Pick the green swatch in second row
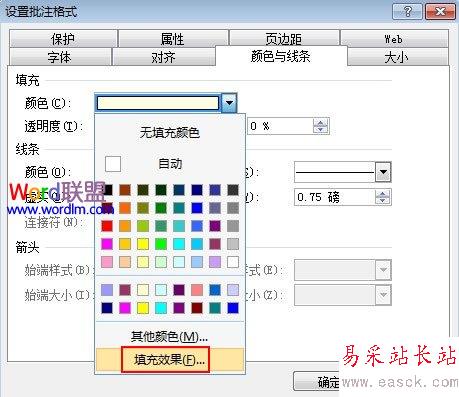459x397 pixels. (161, 208)
